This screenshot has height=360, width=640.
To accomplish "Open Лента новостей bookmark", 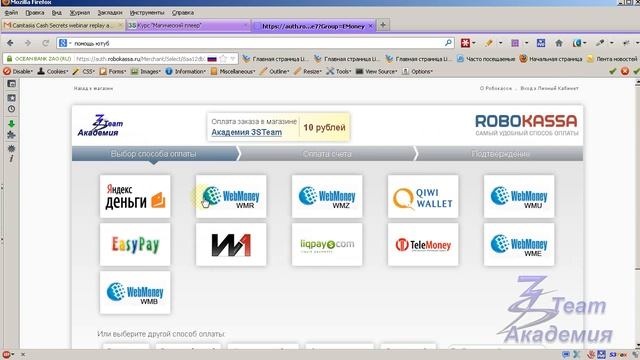I will [612, 59].
